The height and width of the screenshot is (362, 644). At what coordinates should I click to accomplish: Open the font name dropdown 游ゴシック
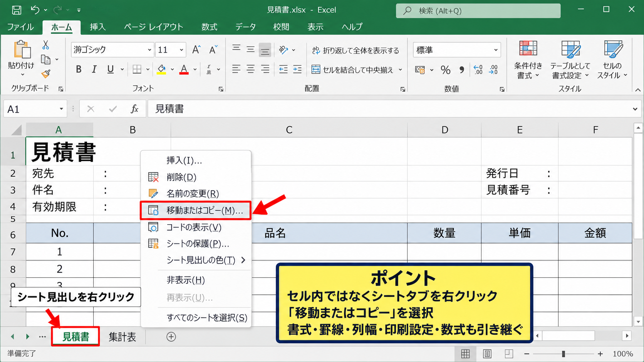[x=149, y=50]
